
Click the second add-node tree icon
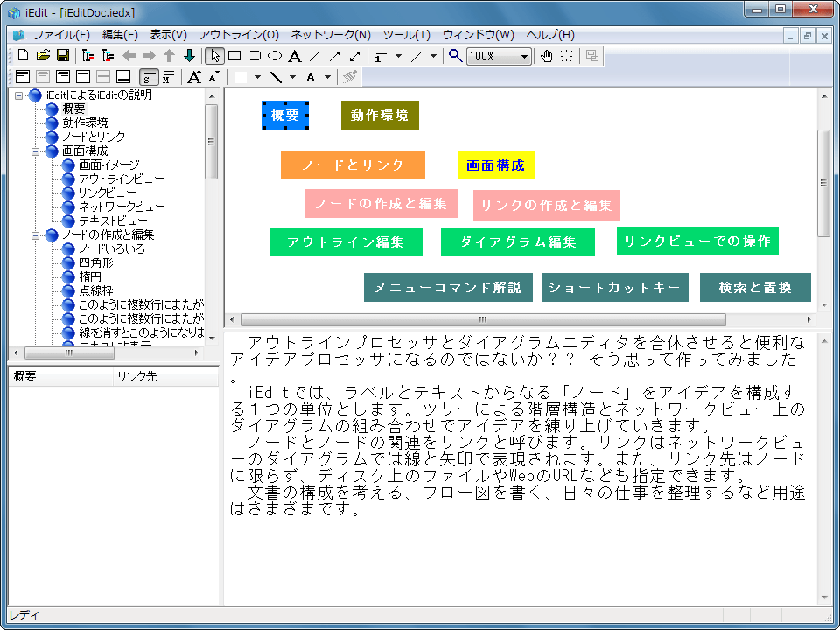108,56
